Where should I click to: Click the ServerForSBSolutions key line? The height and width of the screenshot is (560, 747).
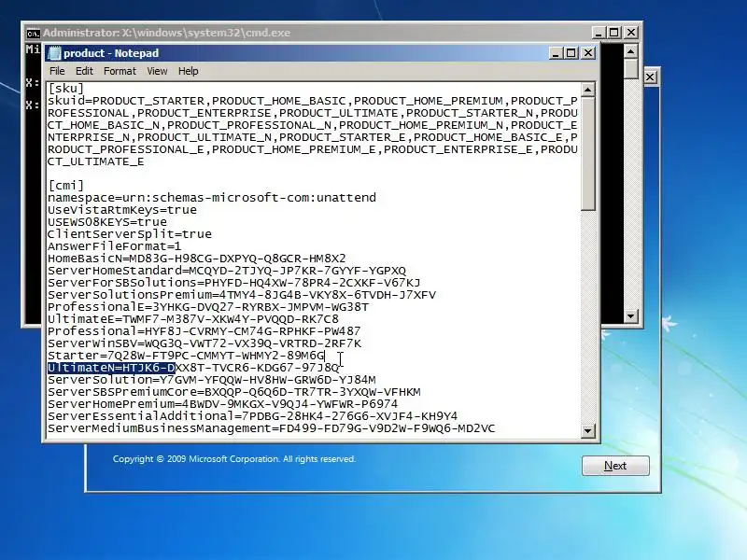(x=234, y=283)
